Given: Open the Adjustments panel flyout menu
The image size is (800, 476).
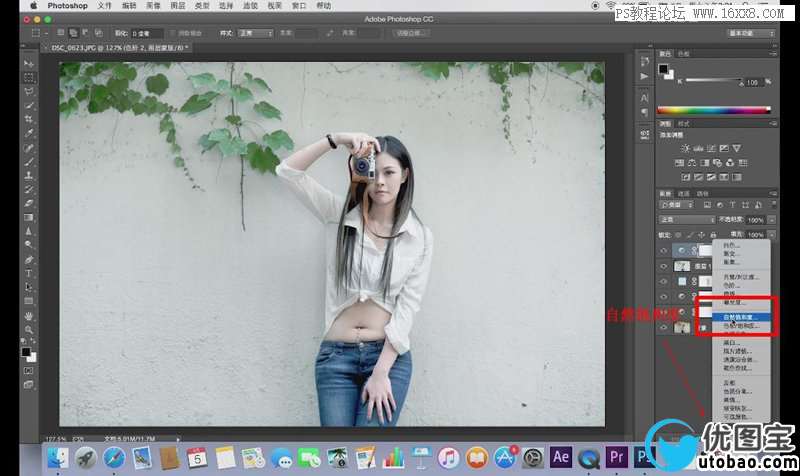Looking at the screenshot, I should pyautogui.click(x=773, y=123).
